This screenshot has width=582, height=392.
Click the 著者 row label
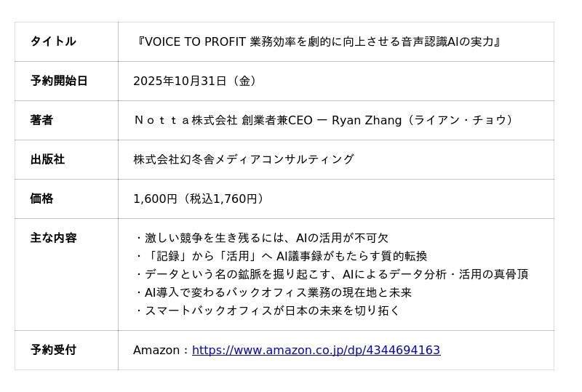(41, 120)
